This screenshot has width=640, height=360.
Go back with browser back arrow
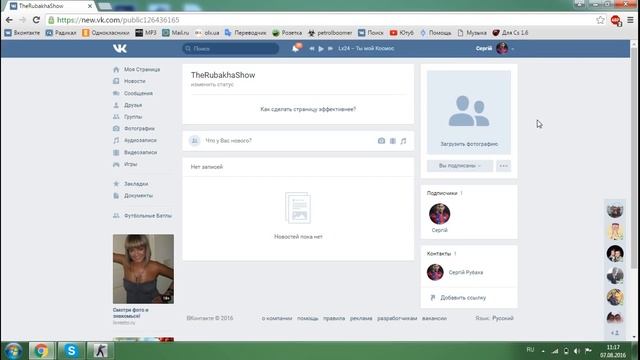(9, 20)
